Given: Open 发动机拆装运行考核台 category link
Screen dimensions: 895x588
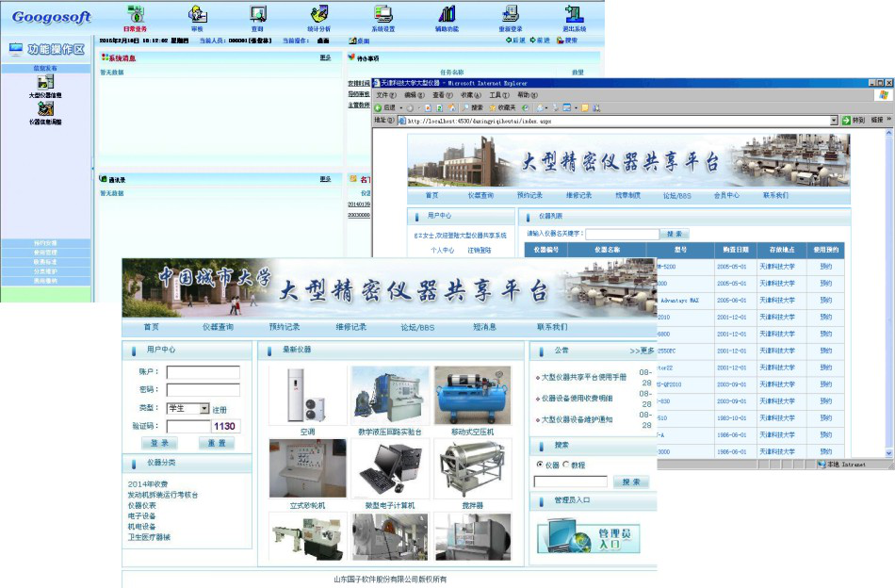Looking at the screenshot, I should [x=163, y=495].
